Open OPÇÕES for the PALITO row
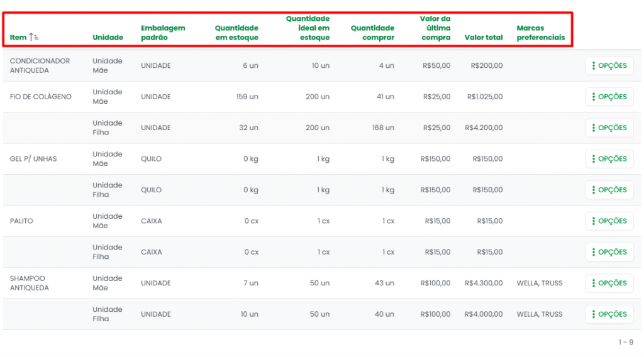Viewport: 644px width, 357px height. 609,221
